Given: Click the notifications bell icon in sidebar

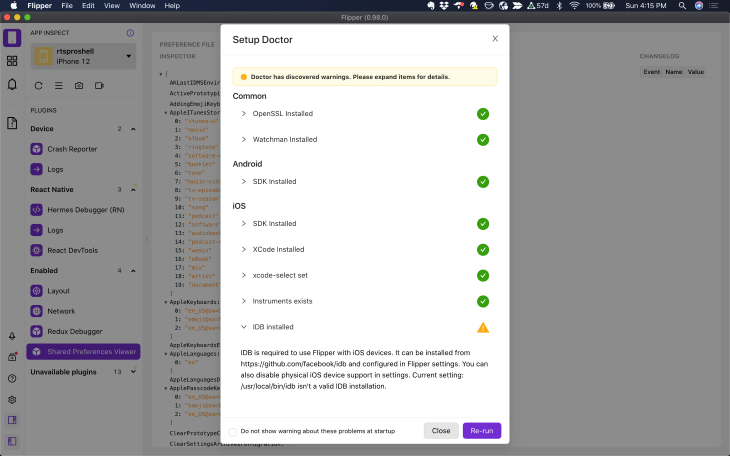Looking at the screenshot, I should (12, 84).
